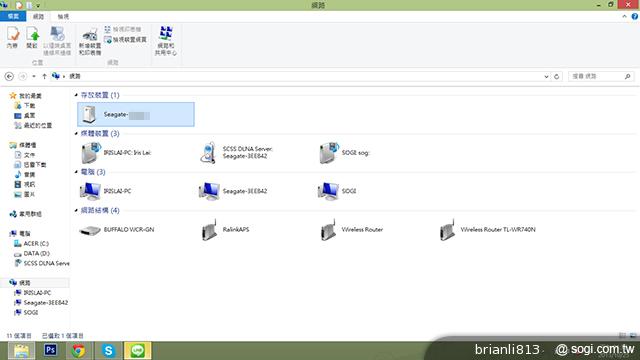Viewport: 640px width, 360px height.
Task: Select IRISLAI-PC computer in main pane
Action: pos(105,191)
